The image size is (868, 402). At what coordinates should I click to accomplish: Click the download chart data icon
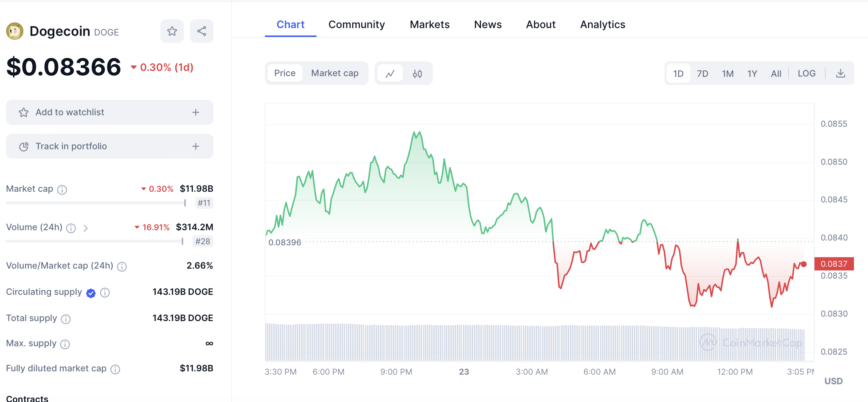tap(840, 73)
